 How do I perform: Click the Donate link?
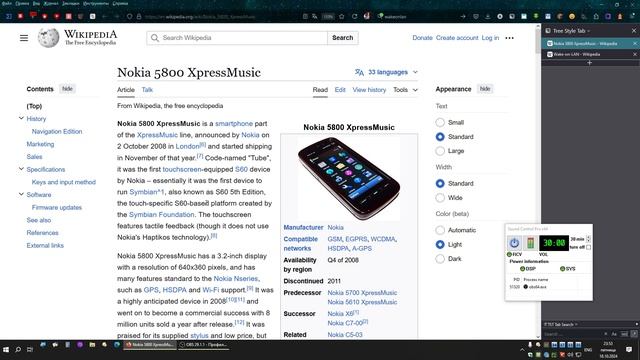click(x=422, y=38)
